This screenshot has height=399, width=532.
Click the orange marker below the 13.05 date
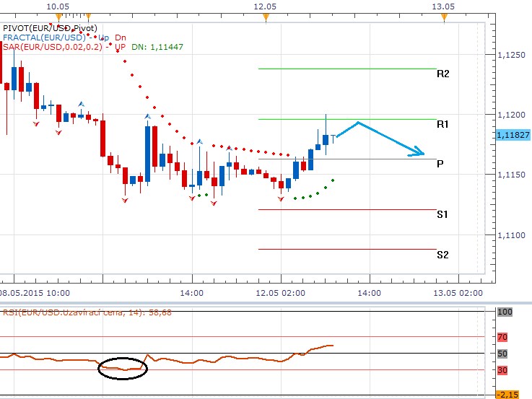point(443,16)
